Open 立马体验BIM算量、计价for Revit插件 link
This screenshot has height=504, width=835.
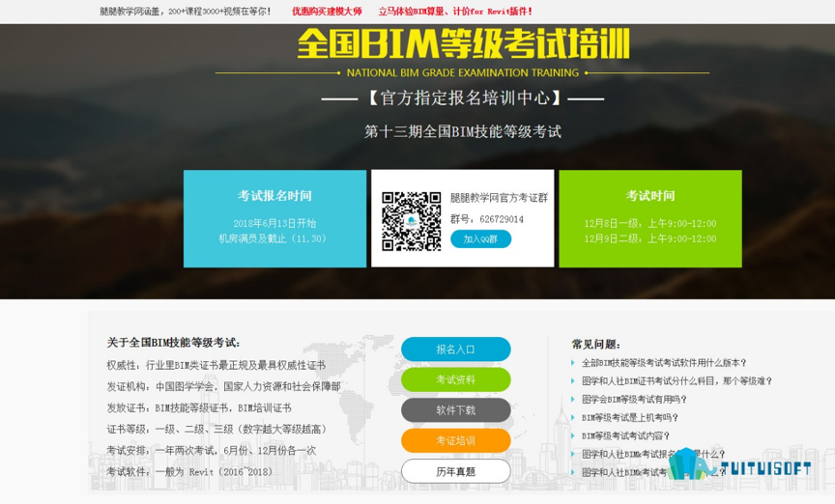point(455,12)
